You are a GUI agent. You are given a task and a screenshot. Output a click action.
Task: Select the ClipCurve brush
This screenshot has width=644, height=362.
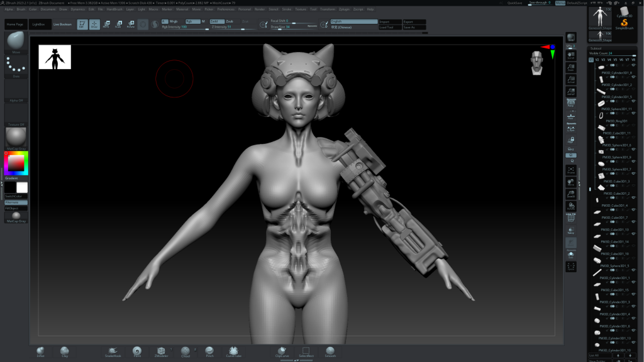click(x=282, y=351)
